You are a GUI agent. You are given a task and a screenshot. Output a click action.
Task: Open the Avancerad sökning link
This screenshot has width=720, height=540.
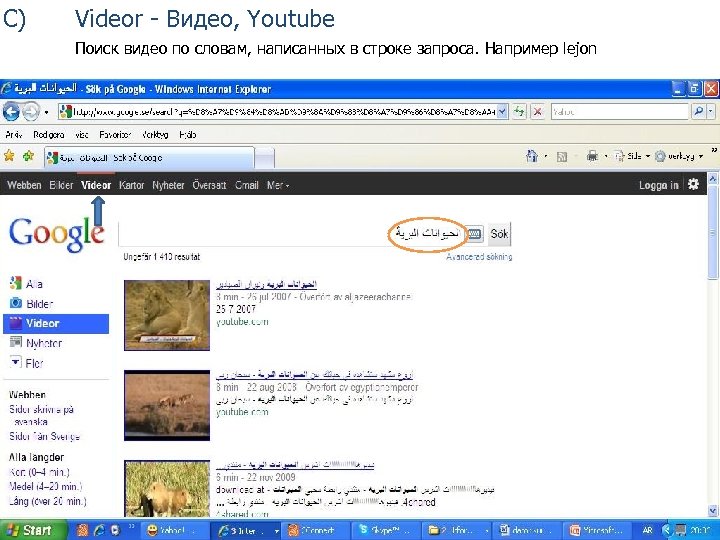click(x=479, y=257)
